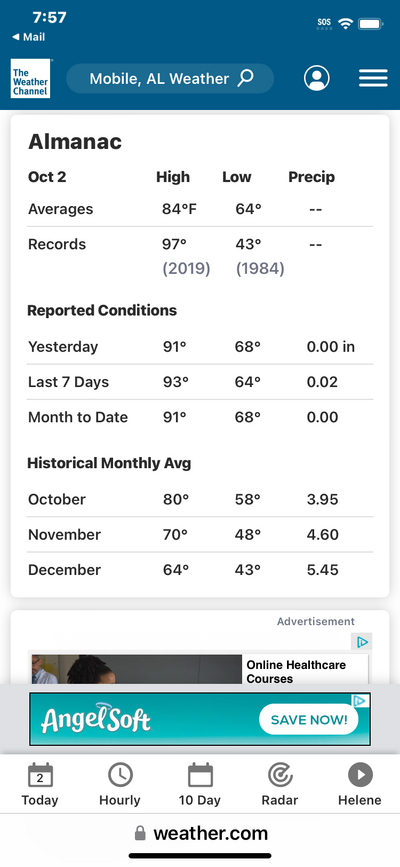The width and height of the screenshot is (400, 867).
Task: Tap the healthcare ad photo thumbnail
Action: coord(137,670)
